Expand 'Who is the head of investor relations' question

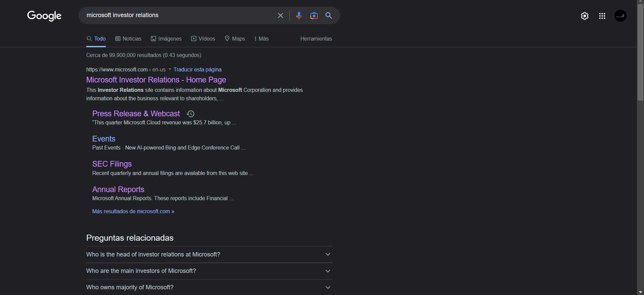(x=209, y=254)
